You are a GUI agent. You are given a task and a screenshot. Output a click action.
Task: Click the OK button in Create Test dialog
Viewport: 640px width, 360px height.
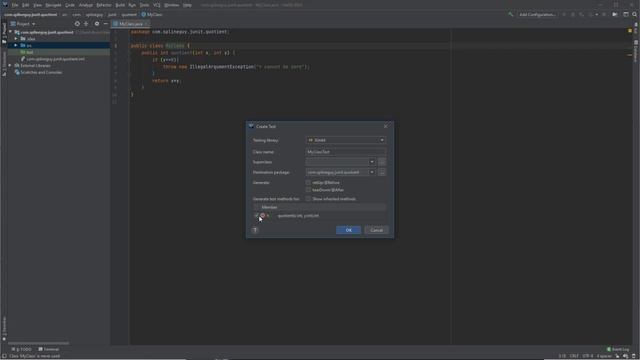pos(348,230)
